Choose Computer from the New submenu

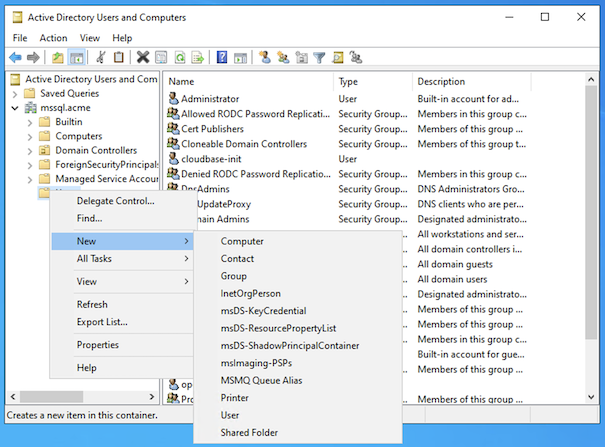(x=297, y=241)
